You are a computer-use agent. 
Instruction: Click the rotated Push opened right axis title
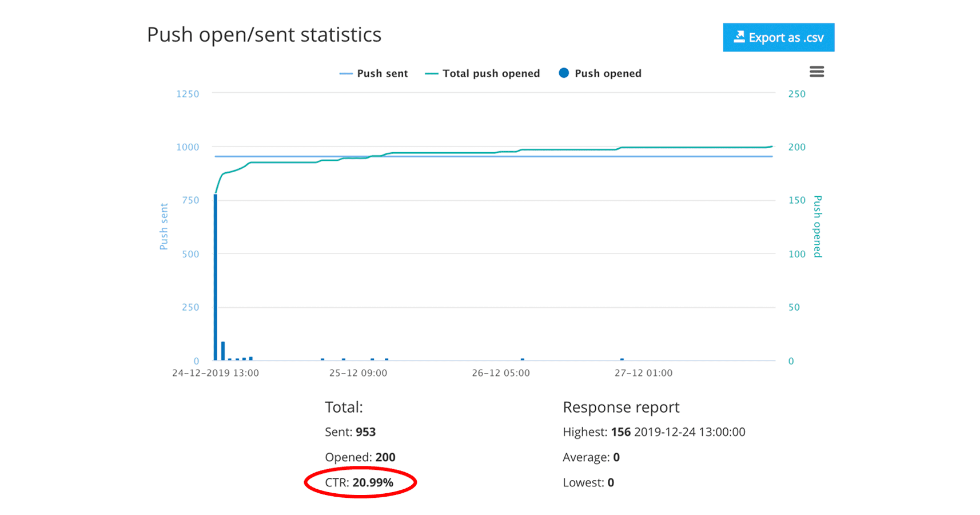click(817, 227)
